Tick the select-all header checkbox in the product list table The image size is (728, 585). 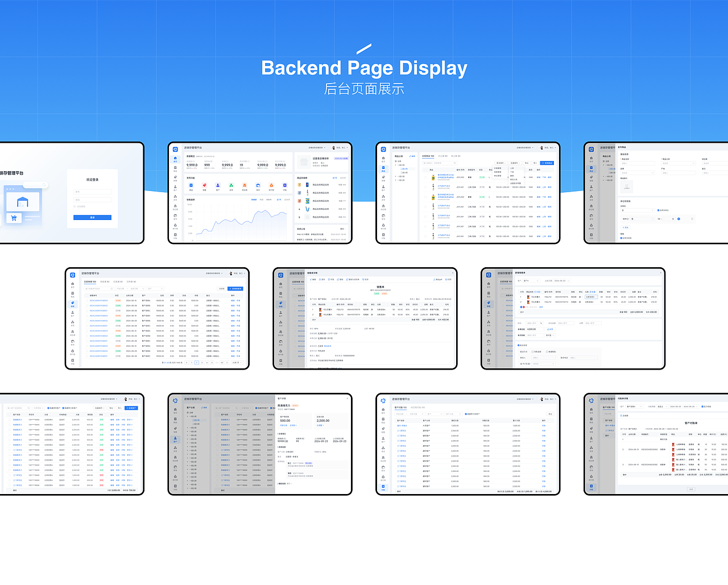point(425,170)
